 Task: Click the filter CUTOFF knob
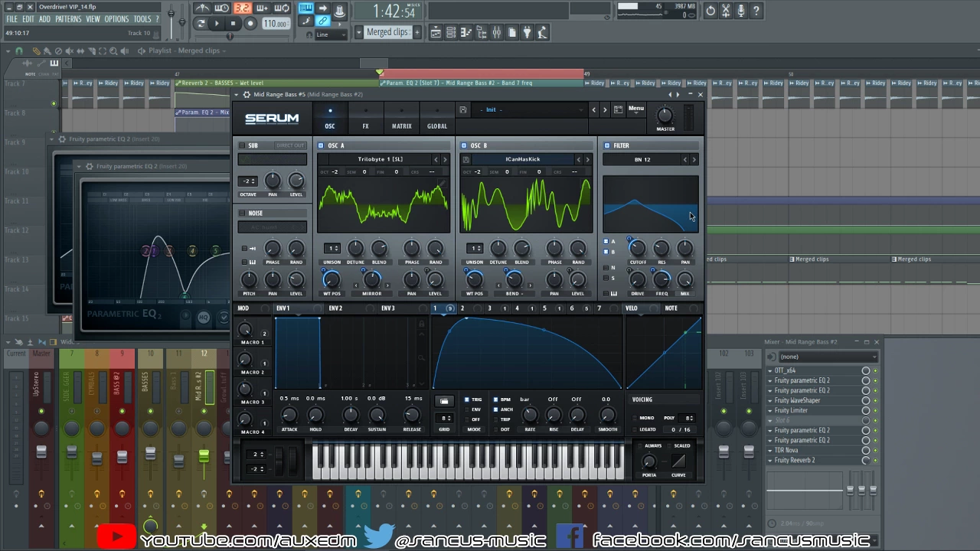(637, 248)
